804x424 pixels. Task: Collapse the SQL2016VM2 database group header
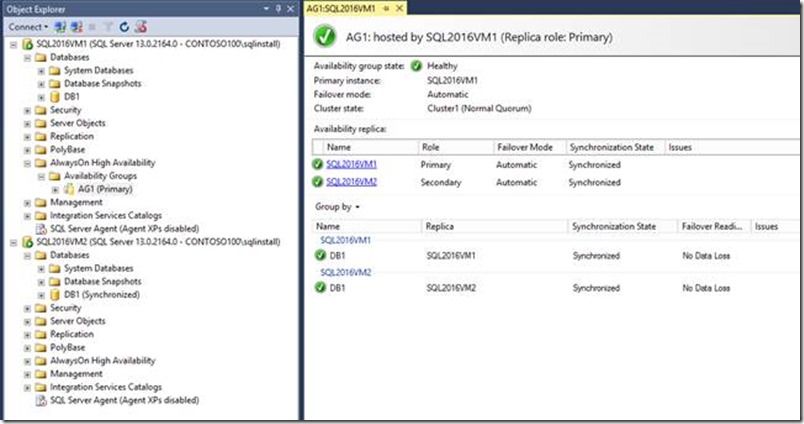(346, 273)
